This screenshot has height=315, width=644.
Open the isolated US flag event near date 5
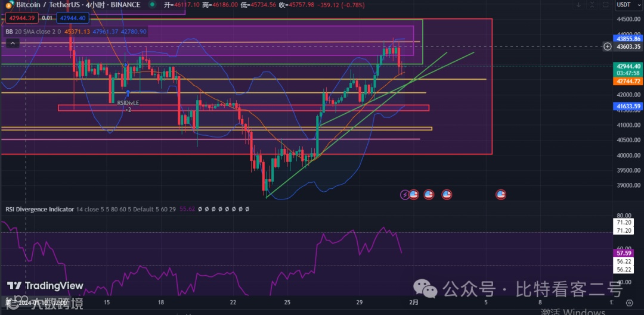tap(501, 194)
